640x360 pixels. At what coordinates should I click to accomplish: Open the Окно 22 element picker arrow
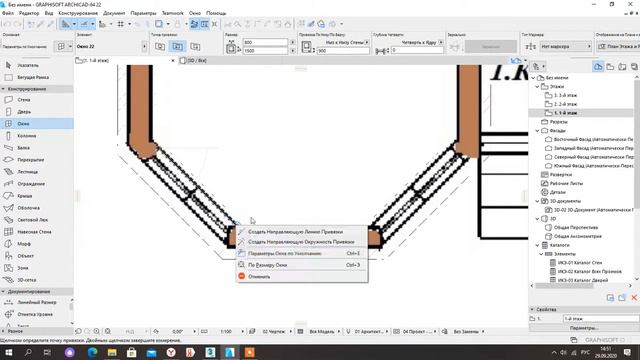click(x=144, y=47)
